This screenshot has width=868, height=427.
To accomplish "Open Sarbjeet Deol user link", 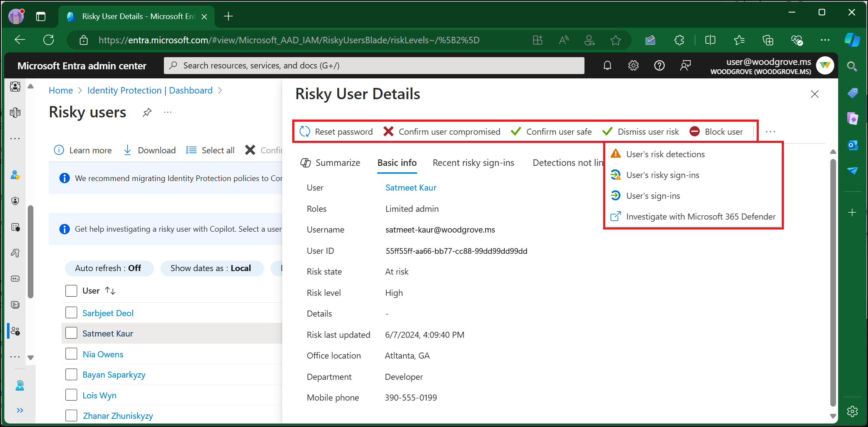I will point(108,313).
